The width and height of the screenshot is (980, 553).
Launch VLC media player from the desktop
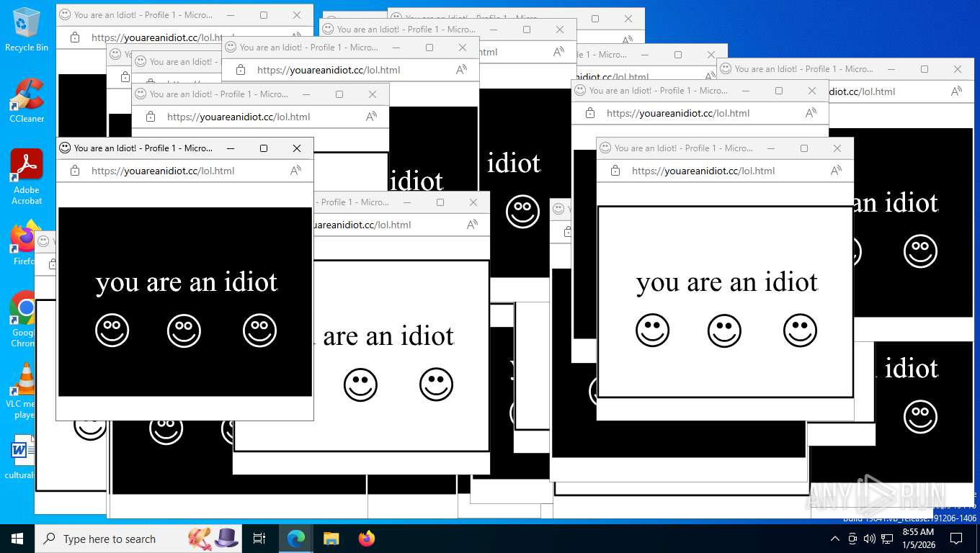(22, 390)
